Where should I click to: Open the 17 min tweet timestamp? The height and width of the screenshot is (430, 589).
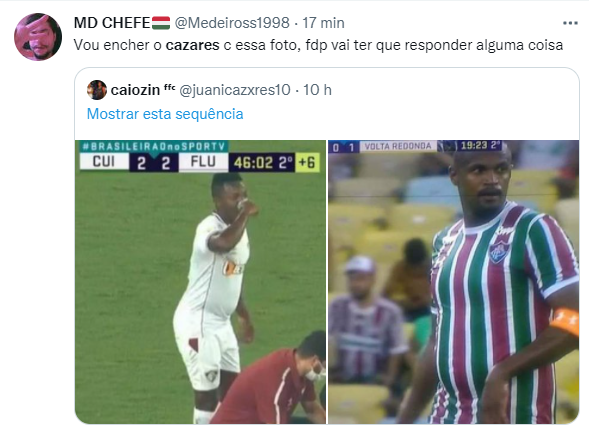coord(323,23)
